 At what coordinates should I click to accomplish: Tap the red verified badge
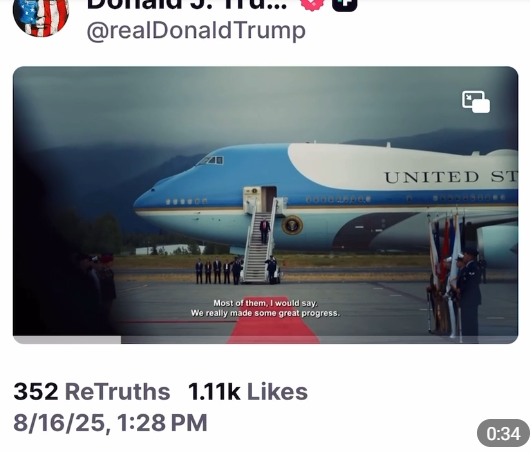(x=312, y=5)
